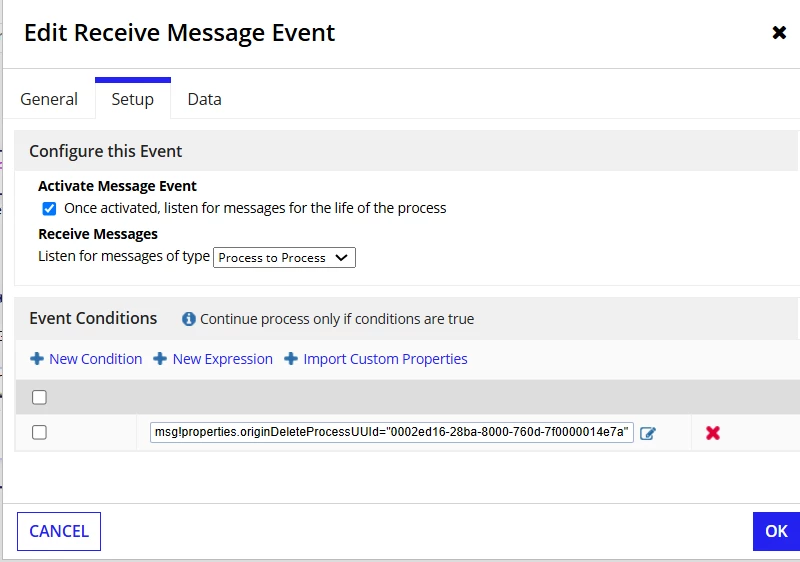
Task: Click the New Expression link
Action: pyautogui.click(x=222, y=359)
